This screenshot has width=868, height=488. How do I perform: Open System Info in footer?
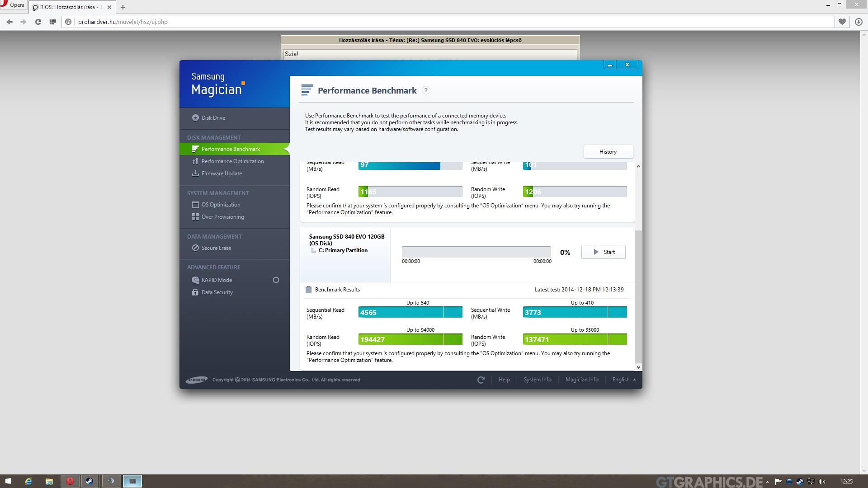click(537, 380)
